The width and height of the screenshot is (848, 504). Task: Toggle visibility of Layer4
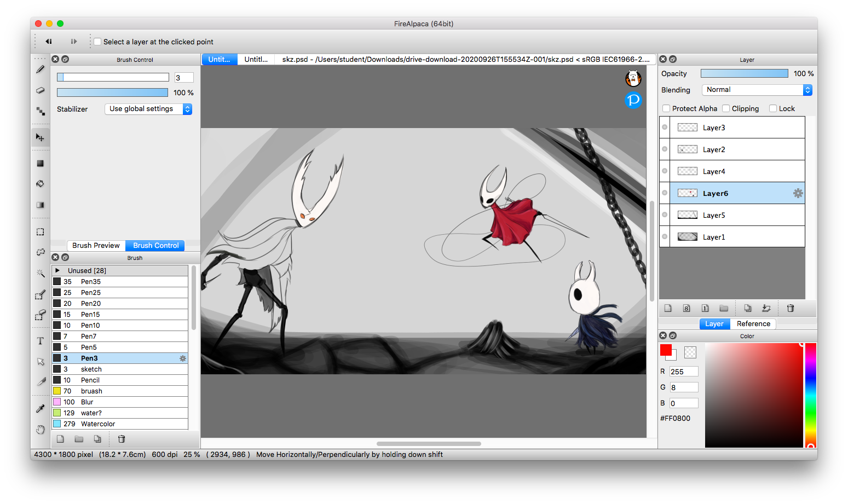pos(665,171)
